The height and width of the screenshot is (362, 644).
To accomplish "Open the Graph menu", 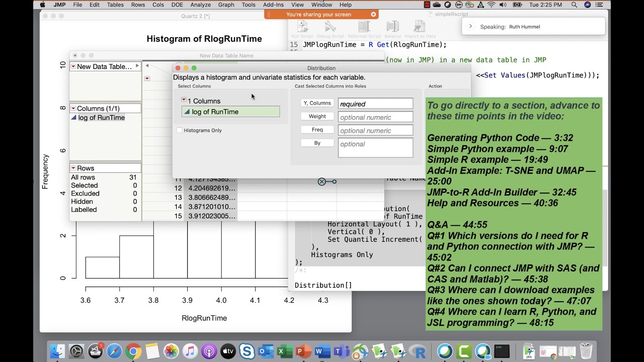I will [x=226, y=5].
